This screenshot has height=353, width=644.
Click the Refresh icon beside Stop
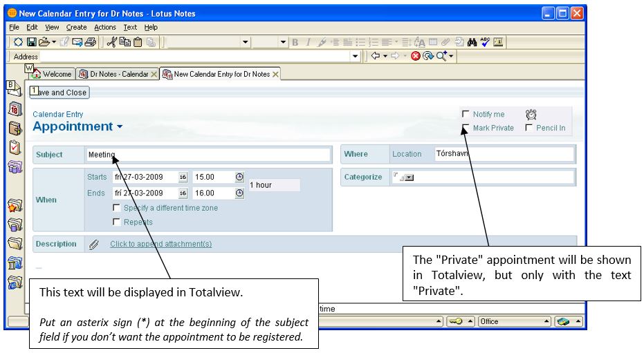[x=428, y=56]
